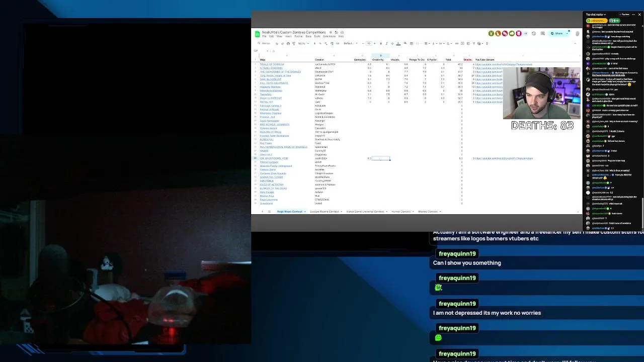The image size is (644, 362).
Task: Open the BUNKER OF THE DEAD link
Action: click(x=273, y=188)
